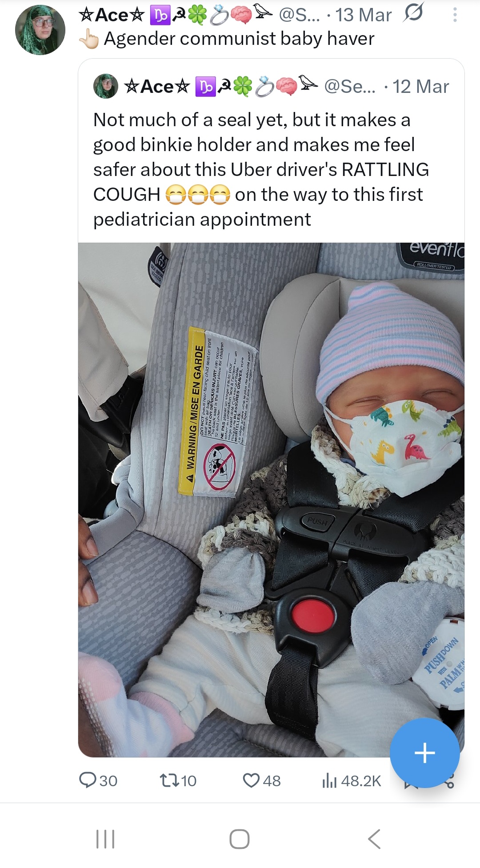The width and height of the screenshot is (480, 868).
Task: Tap the repost arrows icon
Action: coord(169,780)
